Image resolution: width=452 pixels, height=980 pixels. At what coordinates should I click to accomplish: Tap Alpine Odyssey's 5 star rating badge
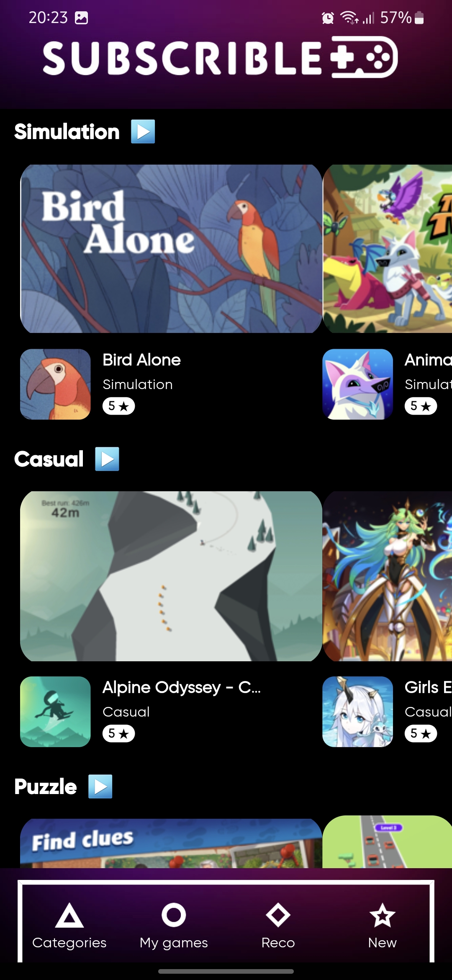tap(119, 733)
